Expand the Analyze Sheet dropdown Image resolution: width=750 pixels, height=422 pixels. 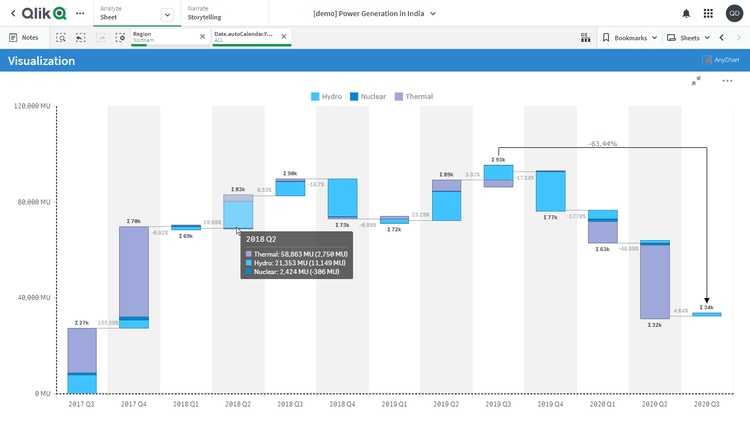(166, 14)
